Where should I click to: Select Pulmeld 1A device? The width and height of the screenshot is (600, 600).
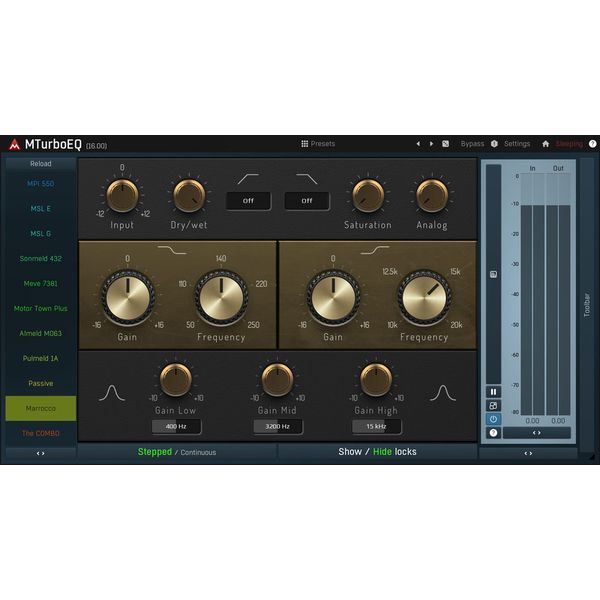click(41, 359)
